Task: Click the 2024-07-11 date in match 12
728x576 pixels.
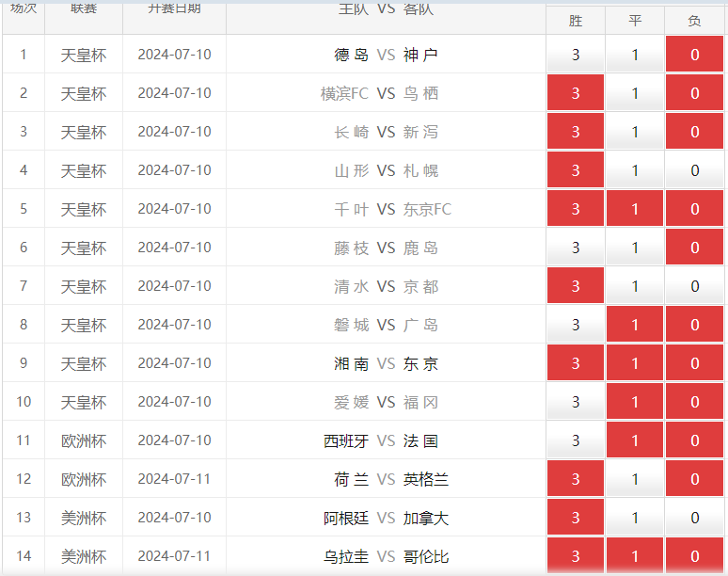Action: pyautogui.click(x=174, y=479)
